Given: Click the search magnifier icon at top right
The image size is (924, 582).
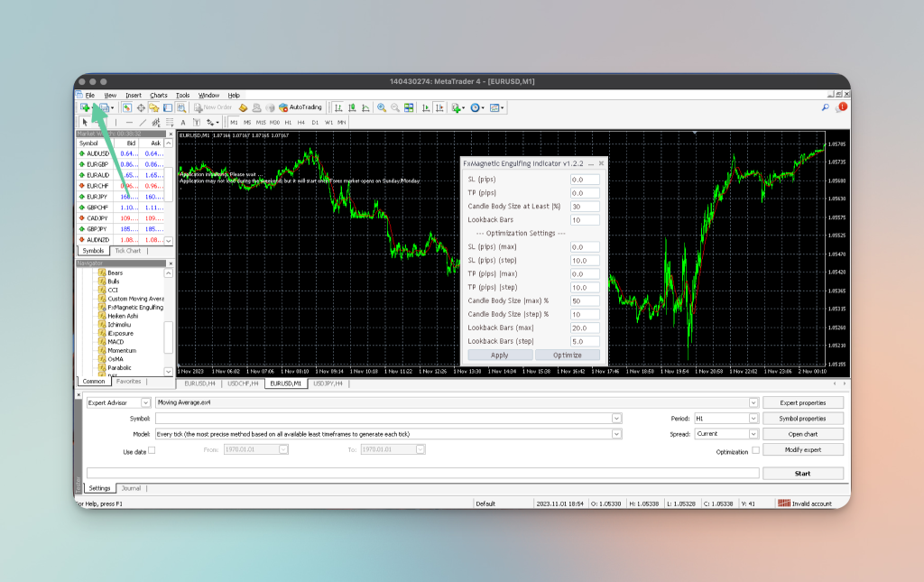Looking at the screenshot, I should tap(826, 107).
